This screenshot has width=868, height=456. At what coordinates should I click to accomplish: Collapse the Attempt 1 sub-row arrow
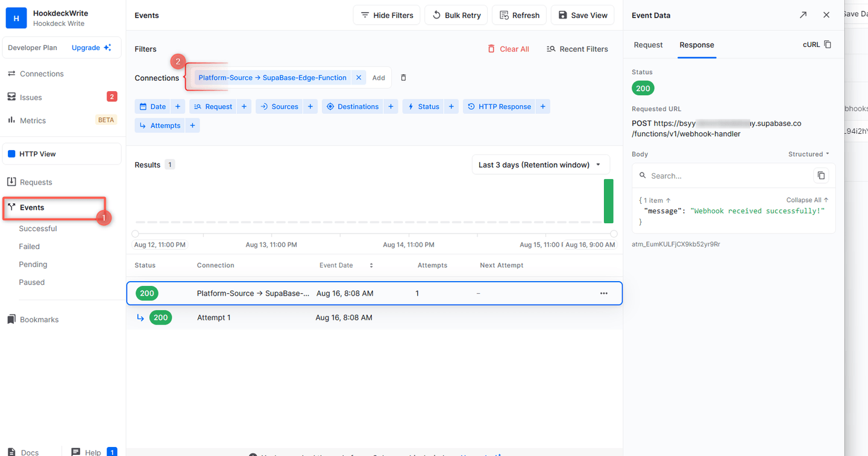coord(140,318)
